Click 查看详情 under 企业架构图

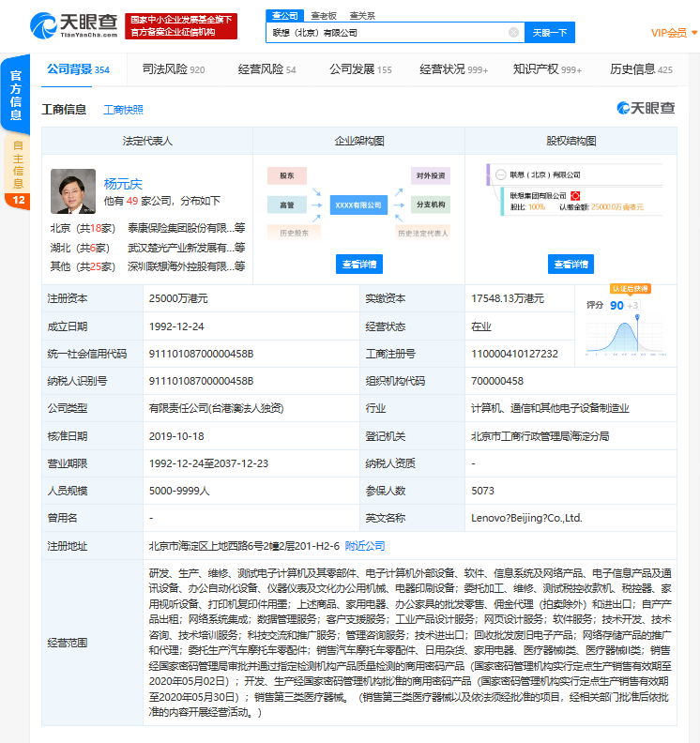(359, 264)
